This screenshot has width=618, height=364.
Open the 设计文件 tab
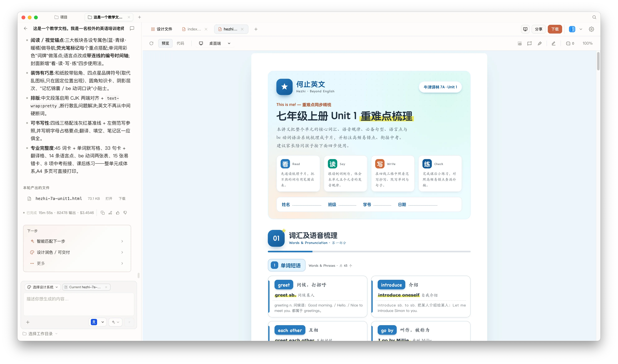coord(162,29)
